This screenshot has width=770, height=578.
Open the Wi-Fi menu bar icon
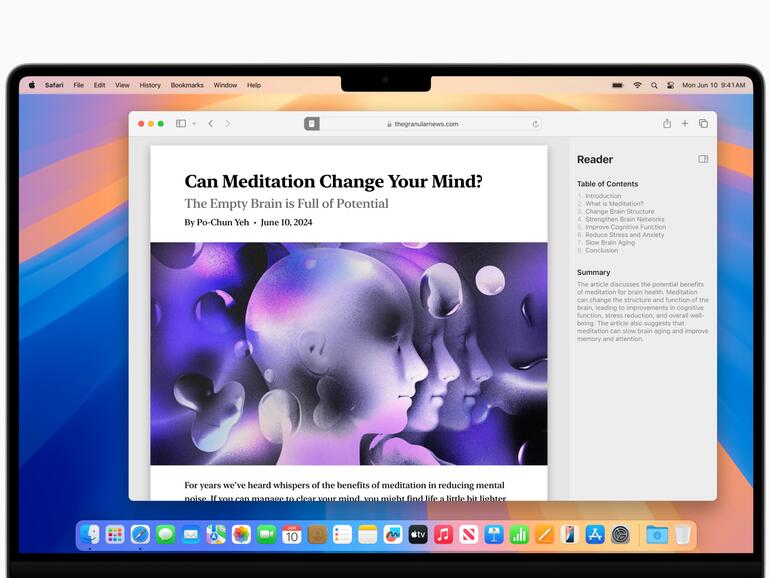[x=637, y=85]
